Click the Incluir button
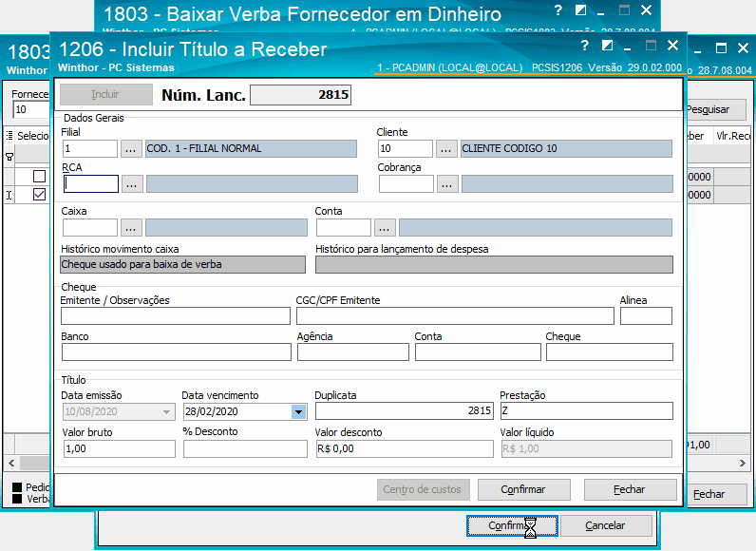 point(105,94)
